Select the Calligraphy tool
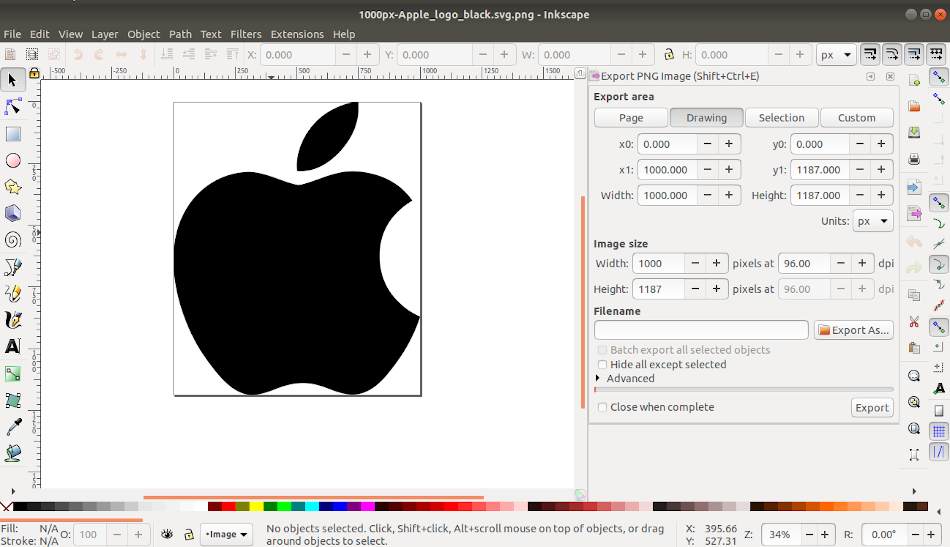 13,320
